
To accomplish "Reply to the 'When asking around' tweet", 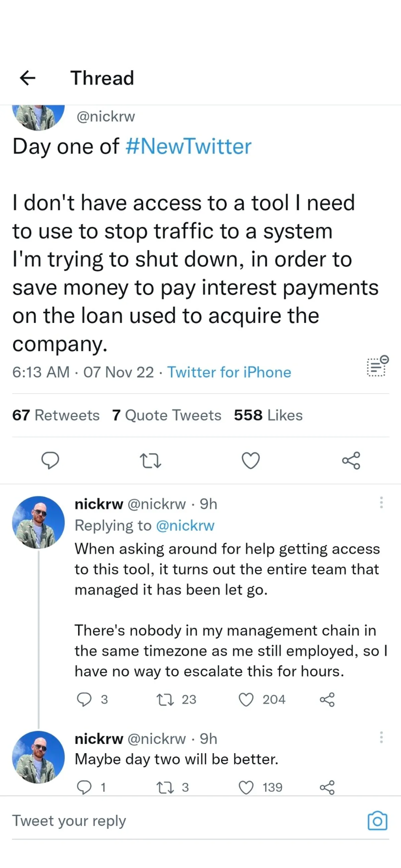I will point(84,699).
